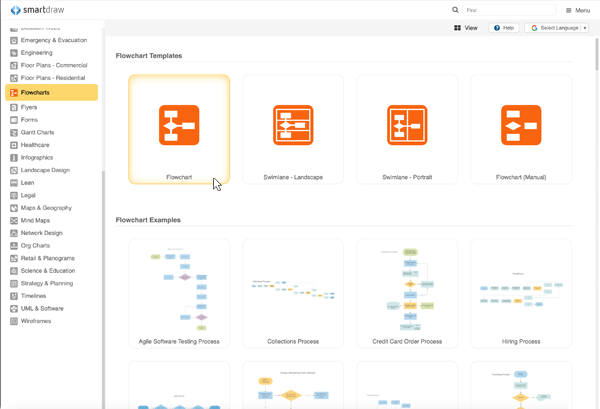600x409 pixels.
Task: Click the Lean category icon
Action: (14, 183)
